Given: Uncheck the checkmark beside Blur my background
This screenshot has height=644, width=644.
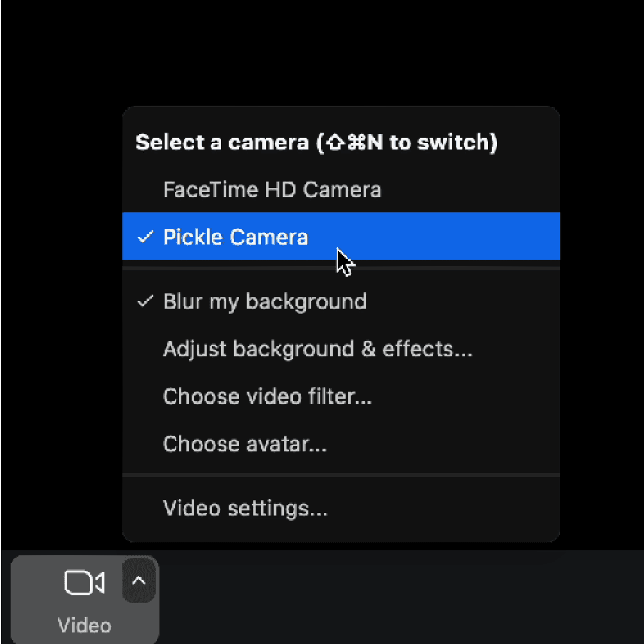Looking at the screenshot, I should (x=145, y=301).
